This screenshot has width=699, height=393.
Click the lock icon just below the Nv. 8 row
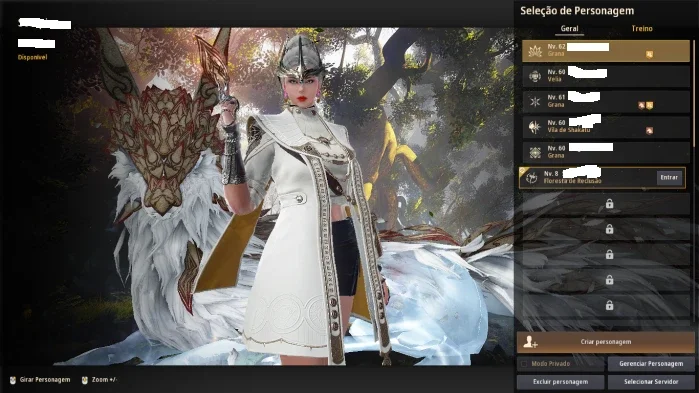point(609,204)
